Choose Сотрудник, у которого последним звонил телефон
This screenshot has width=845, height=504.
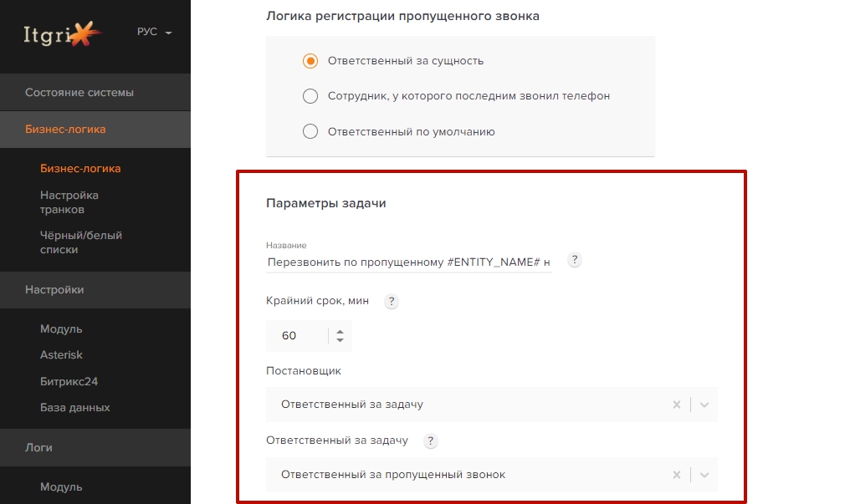[x=310, y=95]
